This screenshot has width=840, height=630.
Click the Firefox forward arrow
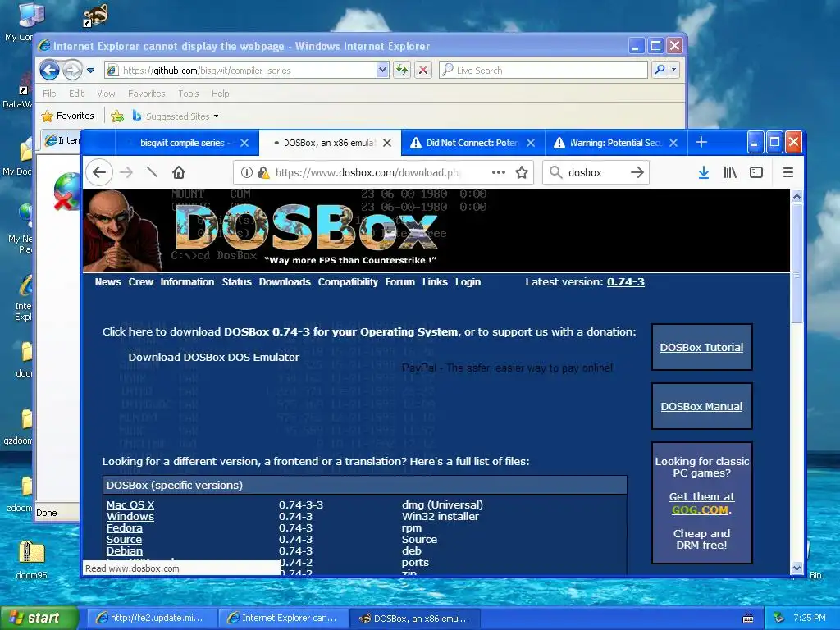tap(126, 172)
